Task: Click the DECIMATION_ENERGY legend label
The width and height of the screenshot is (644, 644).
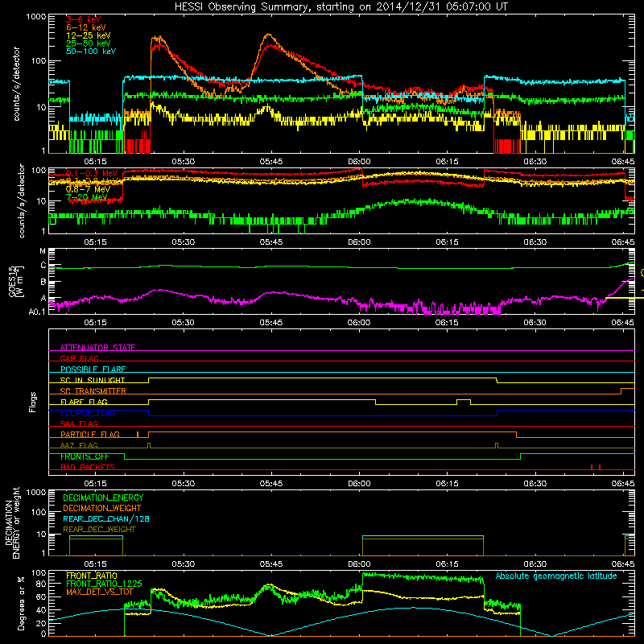Action: point(103,497)
